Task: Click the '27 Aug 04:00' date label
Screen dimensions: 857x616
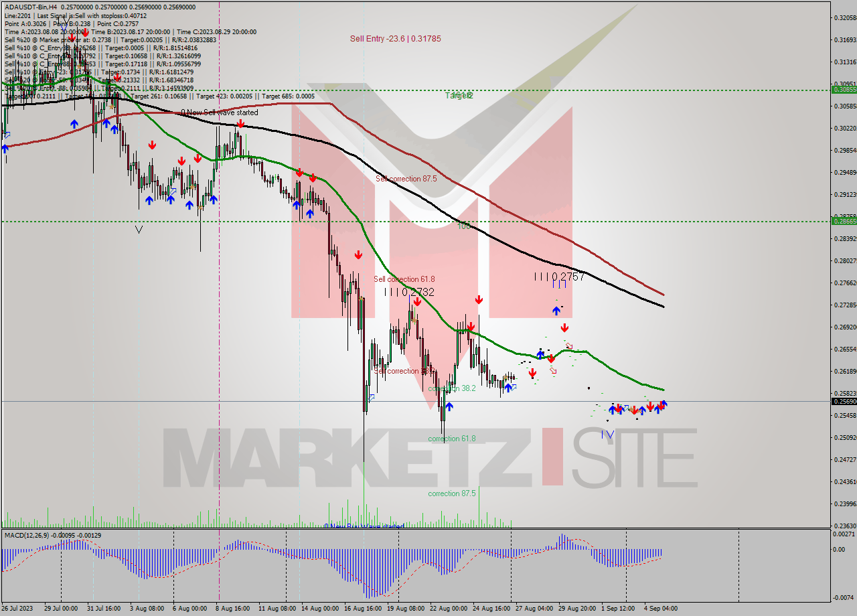Action: pos(534,609)
